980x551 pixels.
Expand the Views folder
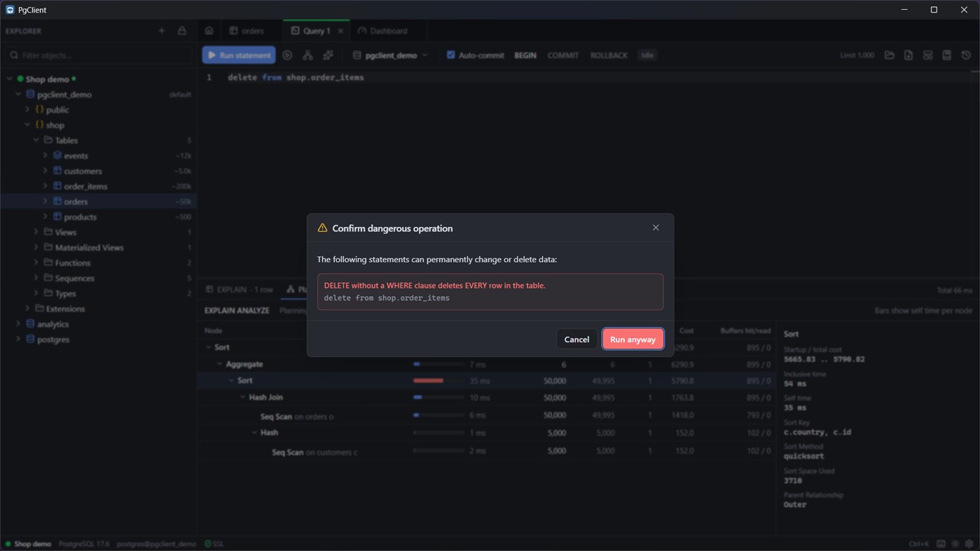click(x=36, y=232)
